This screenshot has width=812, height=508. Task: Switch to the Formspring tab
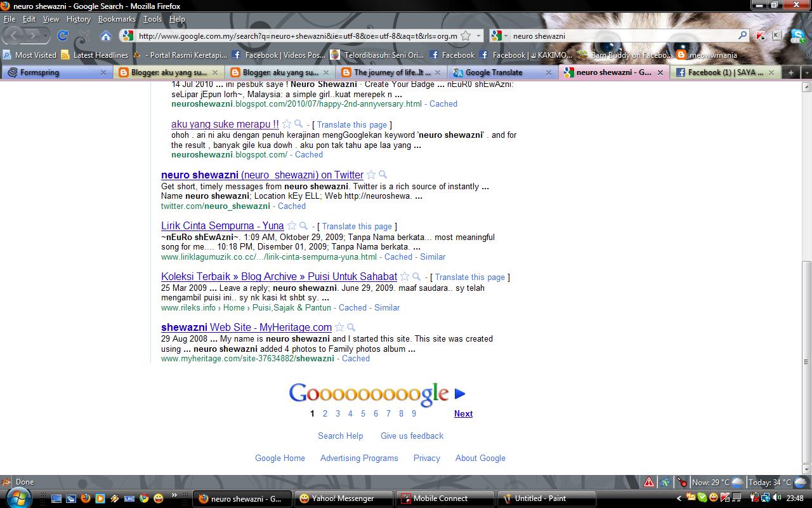pyautogui.click(x=57, y=72)
